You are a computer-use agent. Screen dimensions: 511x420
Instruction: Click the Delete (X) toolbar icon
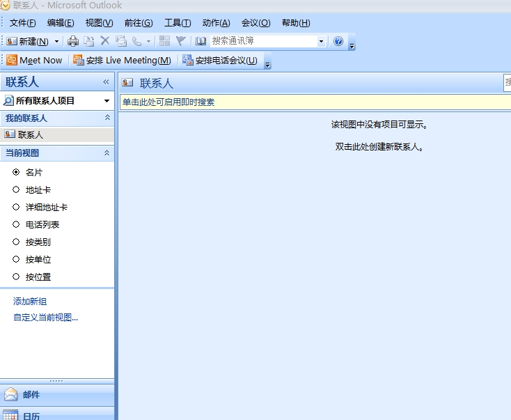[x=105, y=42]
